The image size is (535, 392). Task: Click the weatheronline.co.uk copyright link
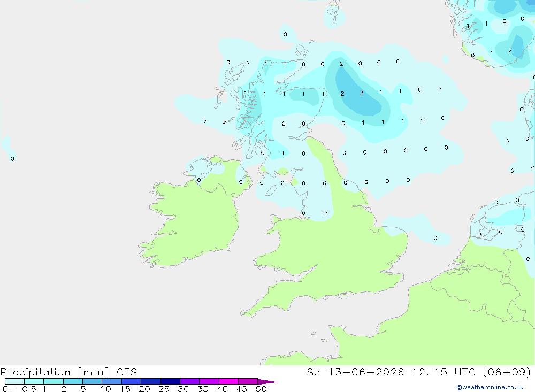click(x=490, y=387)
